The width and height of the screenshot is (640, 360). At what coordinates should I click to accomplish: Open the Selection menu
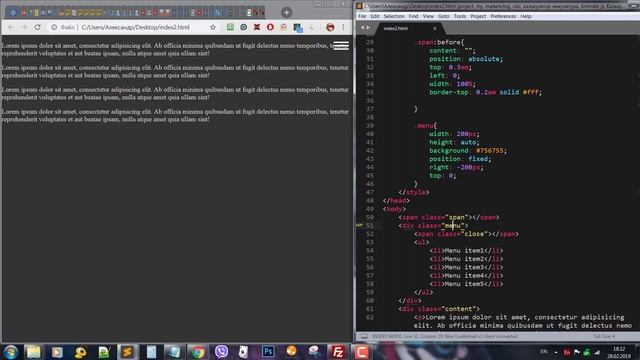394,16
